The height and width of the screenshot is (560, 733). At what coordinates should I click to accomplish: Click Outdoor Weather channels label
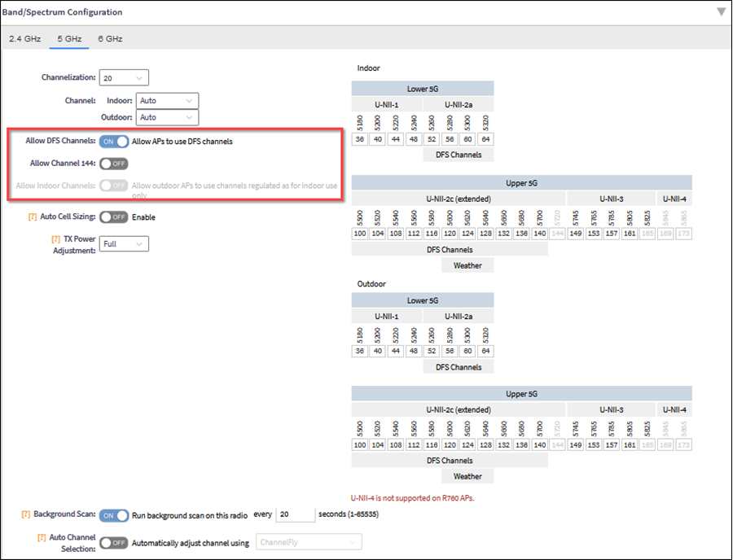467,476
